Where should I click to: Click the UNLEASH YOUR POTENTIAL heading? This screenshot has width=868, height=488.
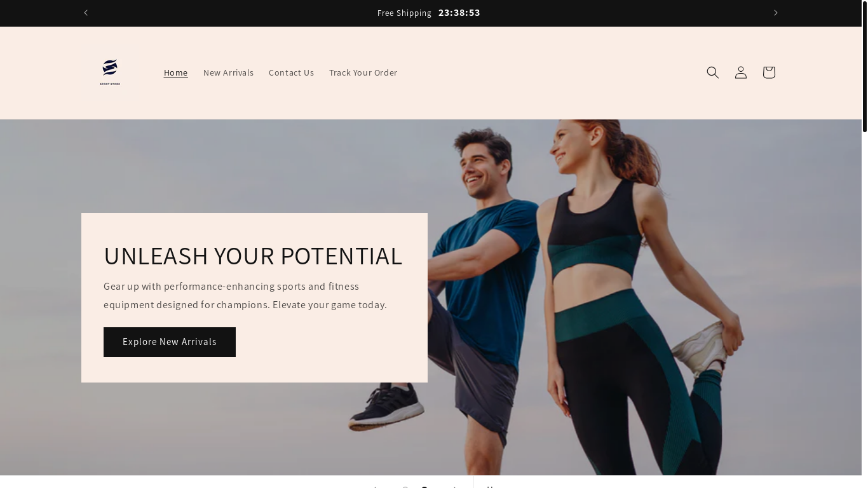tap(253, 255)
